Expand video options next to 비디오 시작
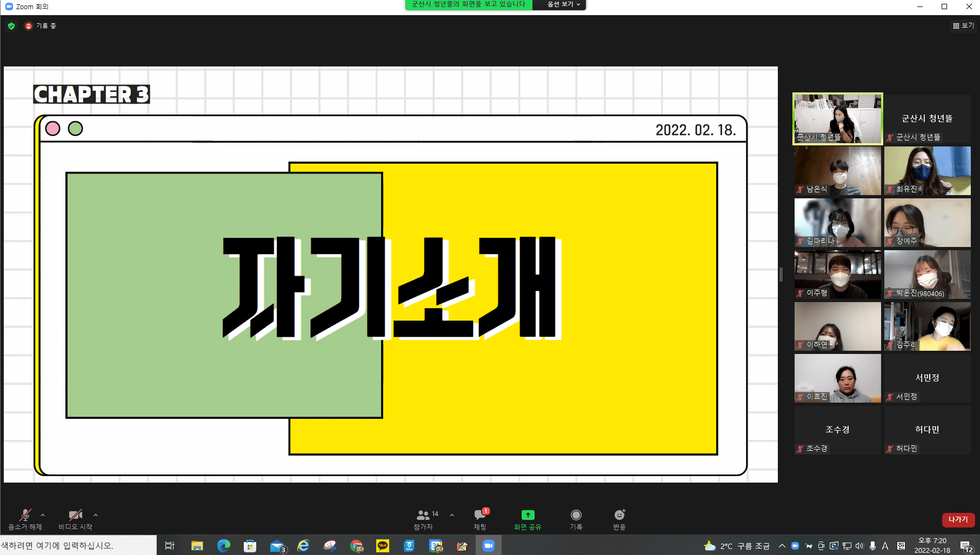 96,515
